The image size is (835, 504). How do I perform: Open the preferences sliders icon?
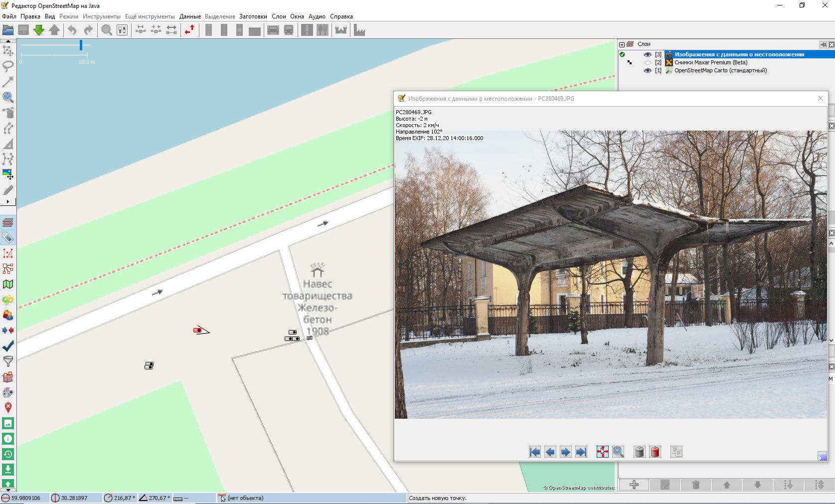[x=122, y=30]
